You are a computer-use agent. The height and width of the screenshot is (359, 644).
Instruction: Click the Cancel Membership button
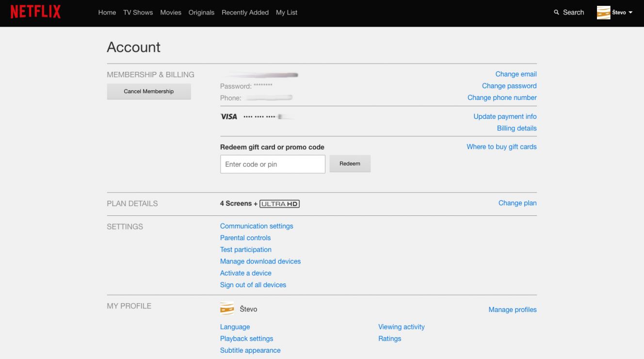149,91
